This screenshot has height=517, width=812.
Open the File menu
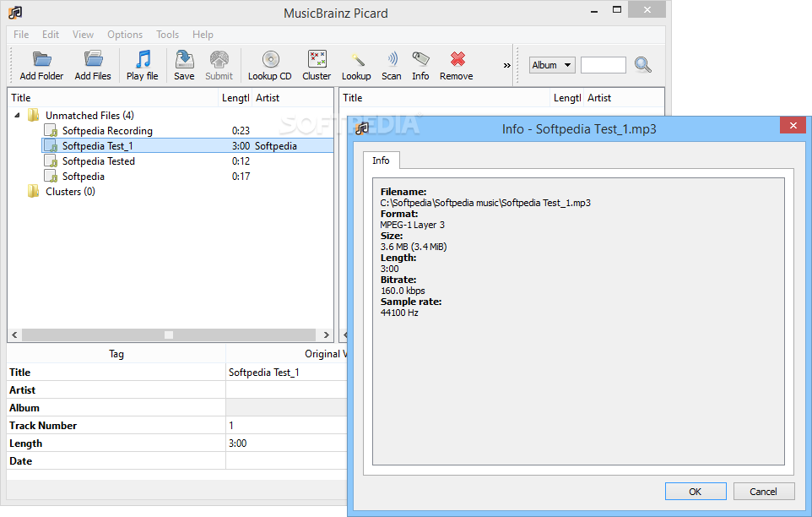point(21,35)
